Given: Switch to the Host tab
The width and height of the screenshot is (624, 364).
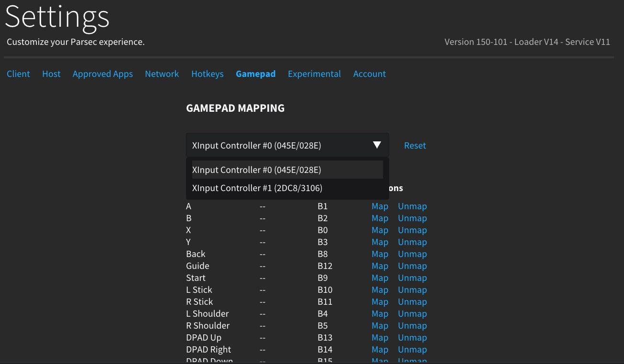Looking at the screenshot, I should (51, 74).
